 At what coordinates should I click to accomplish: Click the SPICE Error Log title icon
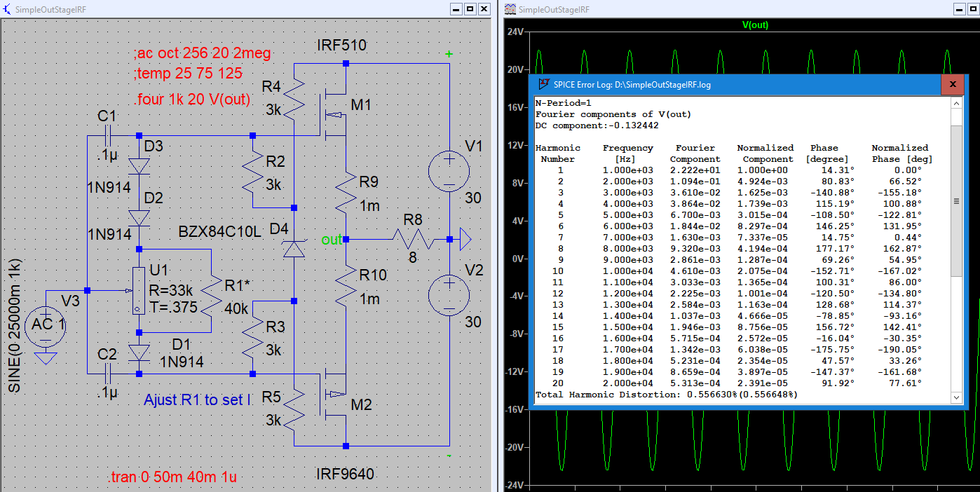click(x=543, y=85)
